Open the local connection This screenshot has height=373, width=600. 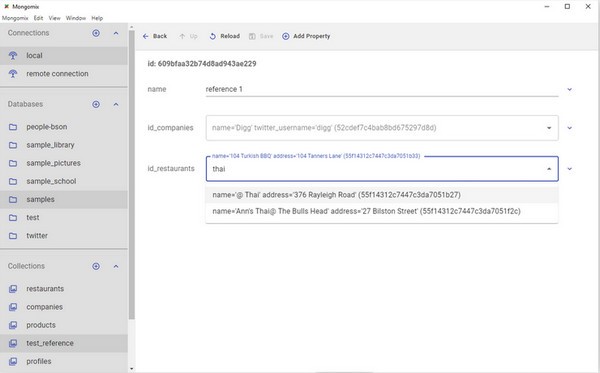point(64,55)
